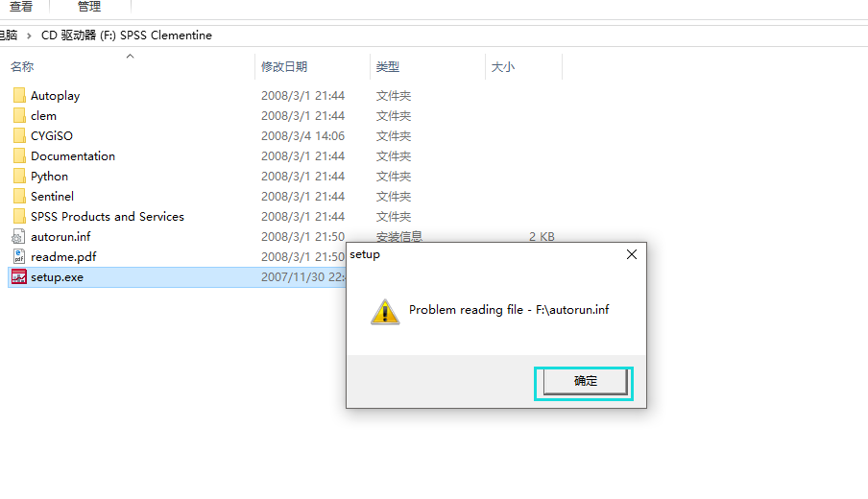This screenshot has width=868, height=499.
Task: Select the readme.pdf file icon
Action: coord(19,256)
